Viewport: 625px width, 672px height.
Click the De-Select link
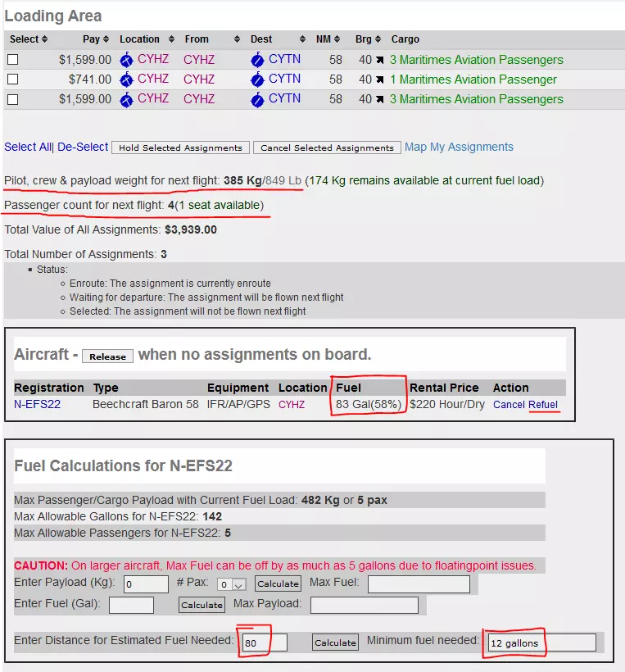(x=82, y=147)
